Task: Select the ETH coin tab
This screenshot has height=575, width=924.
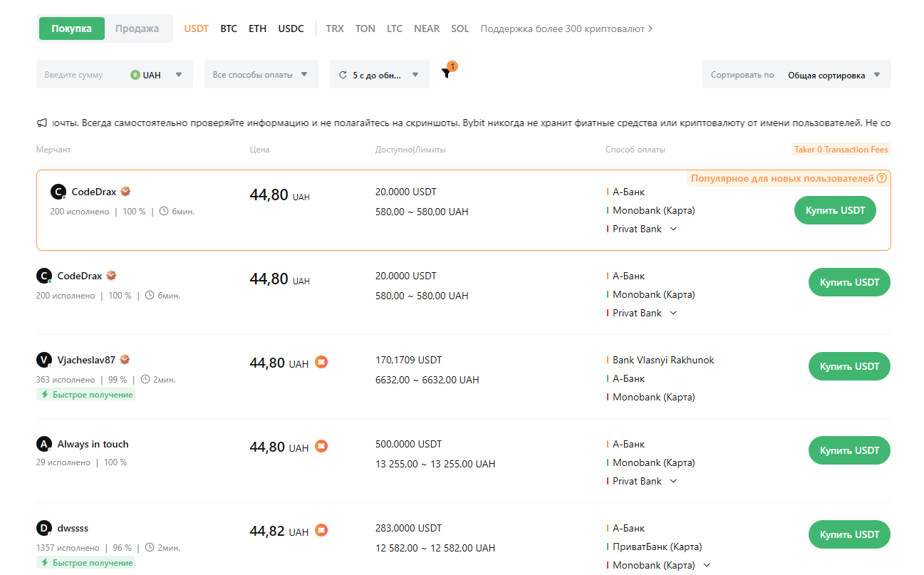Action: [258, 29]
